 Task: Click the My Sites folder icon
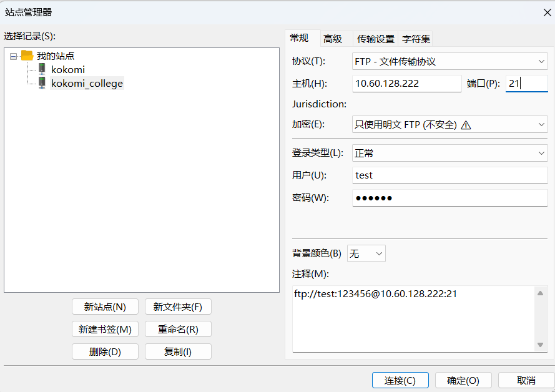click(27, 56)
